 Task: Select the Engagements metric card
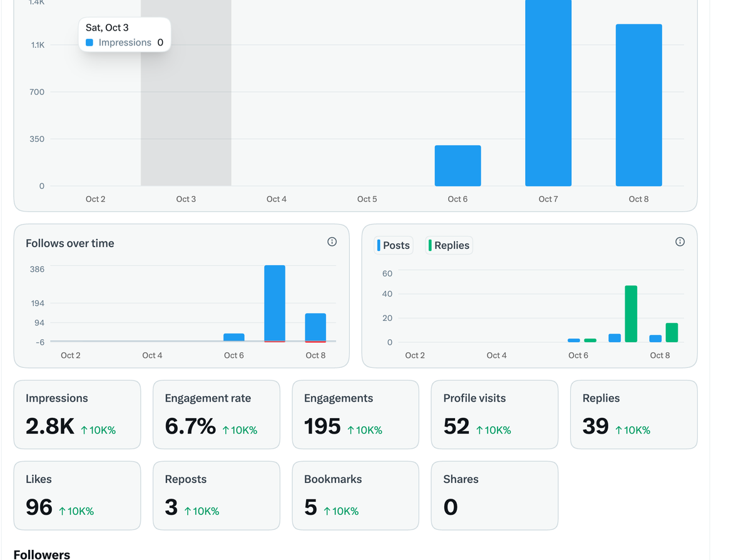point(355,415)
